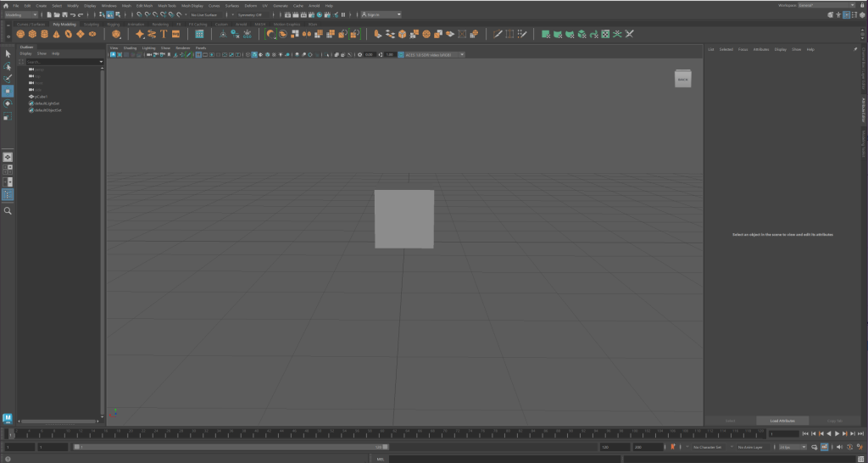Click the Sign In button
Image resolution: width=868 pixels, height=463 pixels.
tap(381, 14)
